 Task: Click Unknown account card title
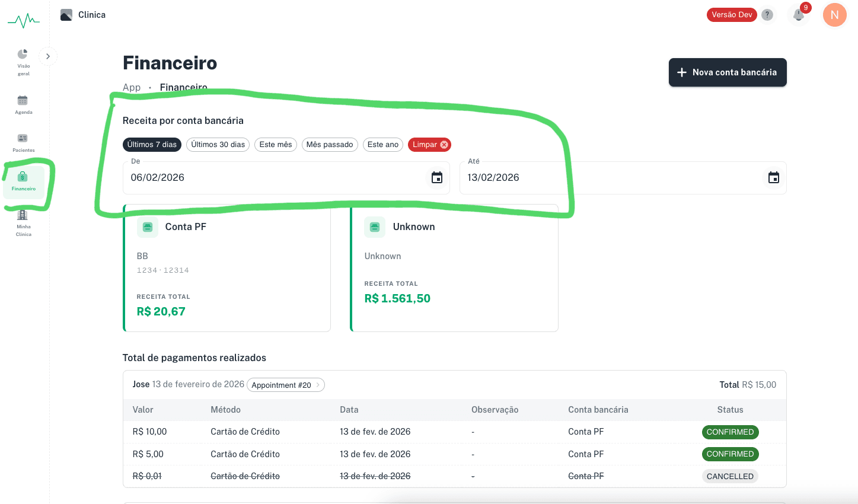414,227
